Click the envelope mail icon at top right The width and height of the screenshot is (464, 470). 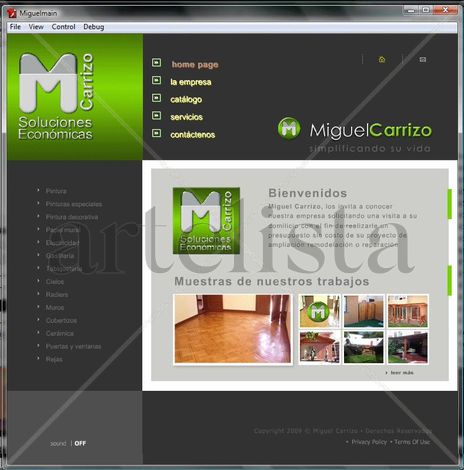click(423, 60)
